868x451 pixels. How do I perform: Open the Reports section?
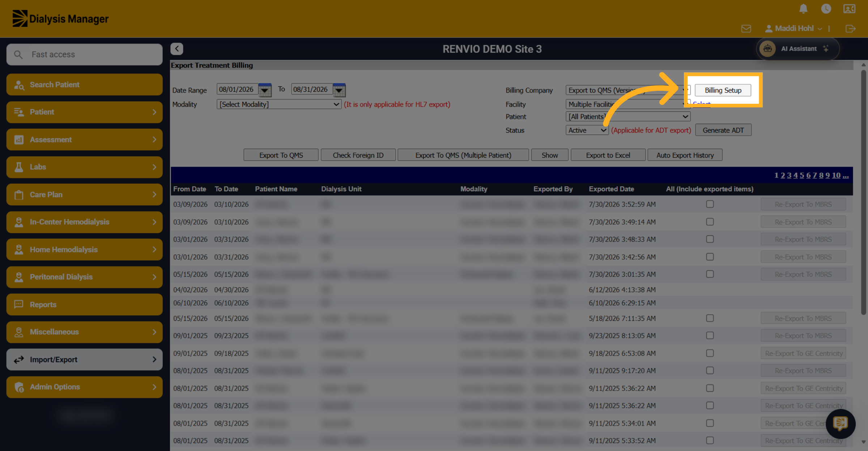tap(84, 305)
